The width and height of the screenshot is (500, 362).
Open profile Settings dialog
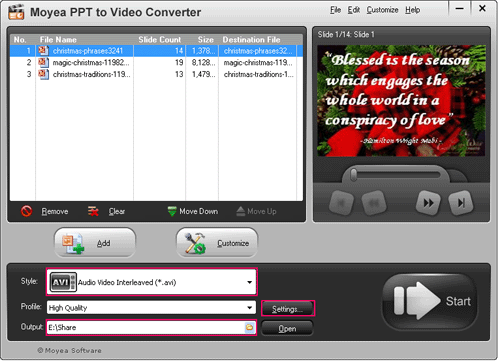click(x=287, y=309)
